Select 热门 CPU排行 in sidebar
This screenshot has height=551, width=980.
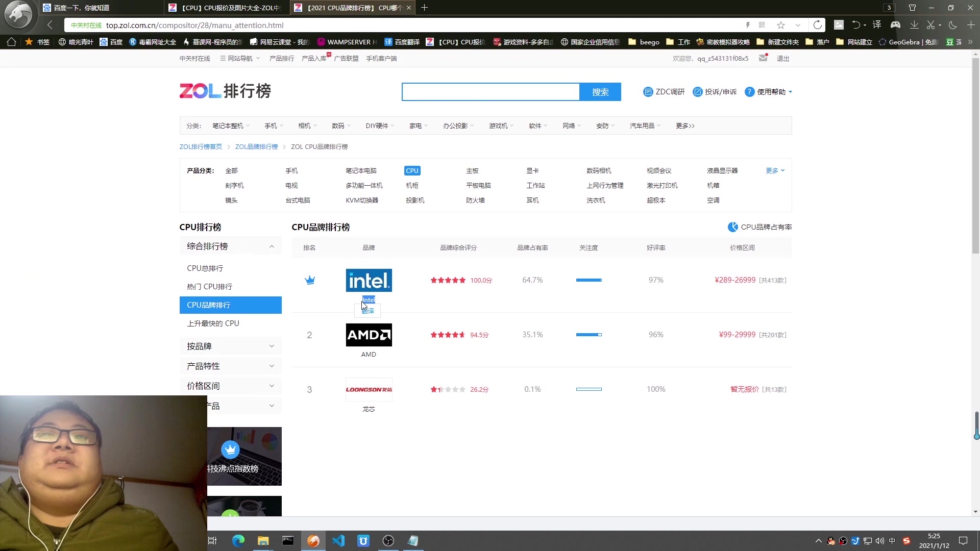pos(209,287)
